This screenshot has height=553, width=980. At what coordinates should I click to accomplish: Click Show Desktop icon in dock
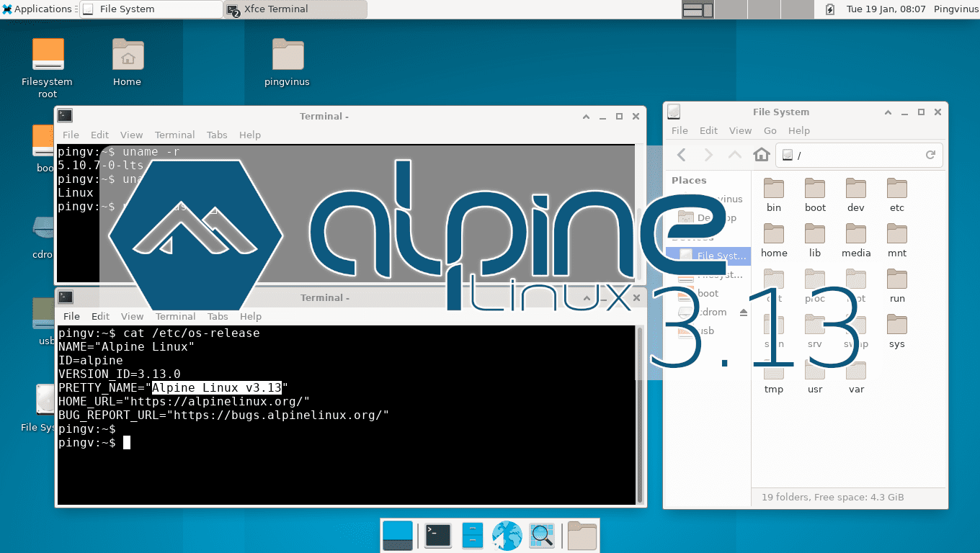[x=398, y=535]
